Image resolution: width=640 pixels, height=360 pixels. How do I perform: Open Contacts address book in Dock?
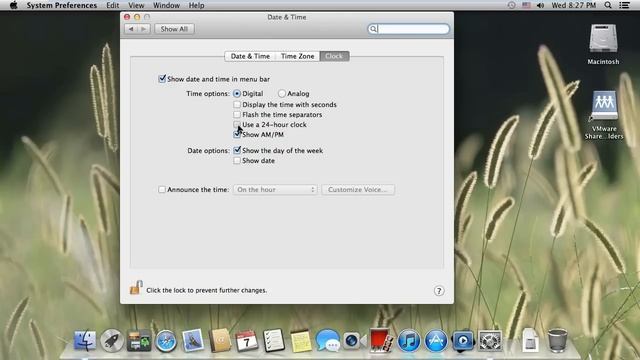(220, 340)
